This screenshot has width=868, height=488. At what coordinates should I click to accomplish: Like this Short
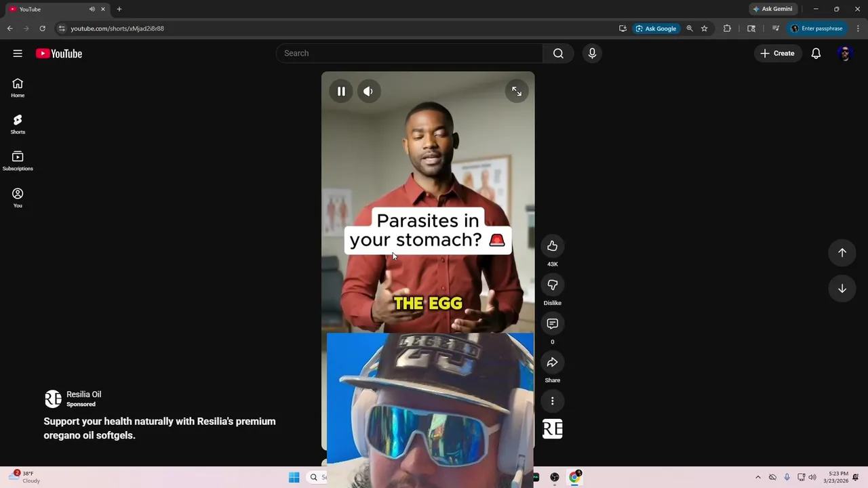552,246
